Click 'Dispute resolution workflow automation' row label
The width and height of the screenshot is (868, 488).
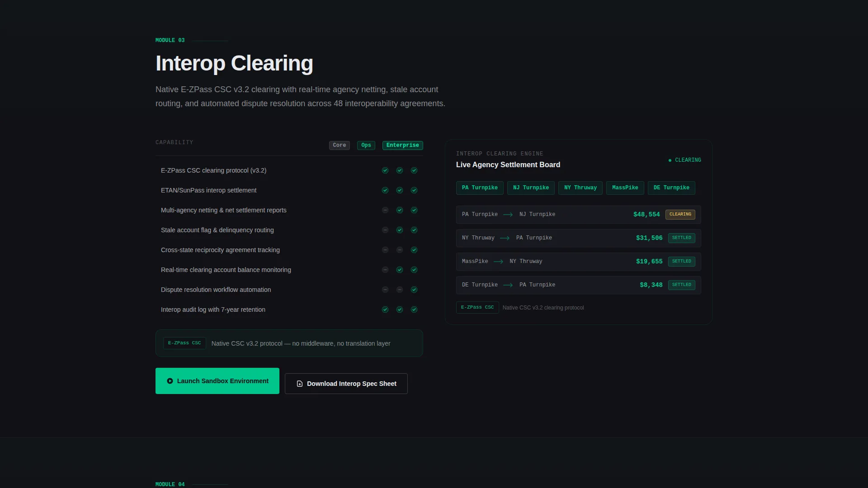216,290
